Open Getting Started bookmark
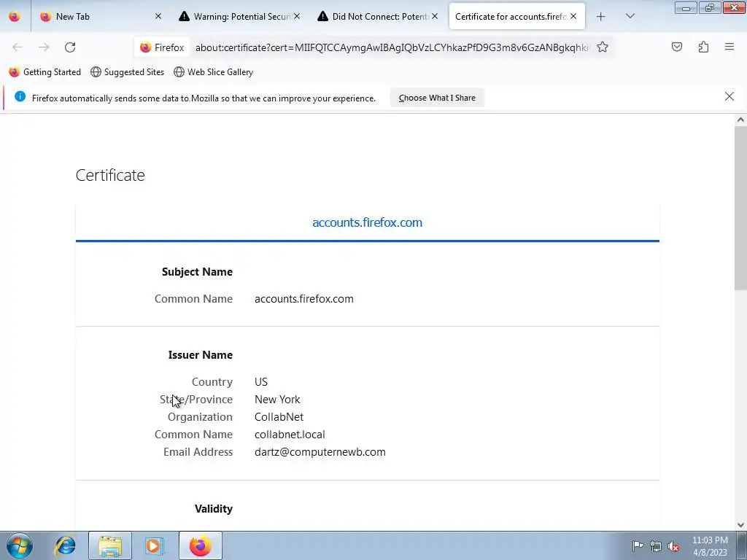The image size is (747, 560). (x=44, y=72)
